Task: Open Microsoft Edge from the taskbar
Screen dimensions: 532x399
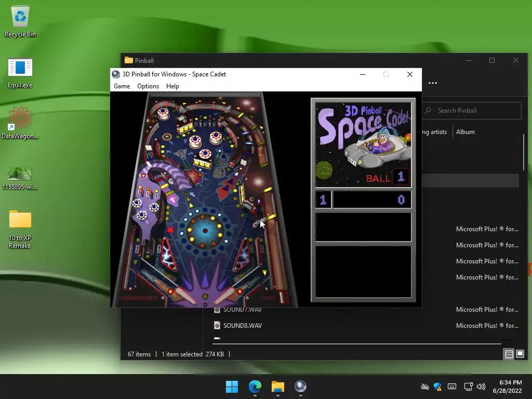Action: pos(255,387)
